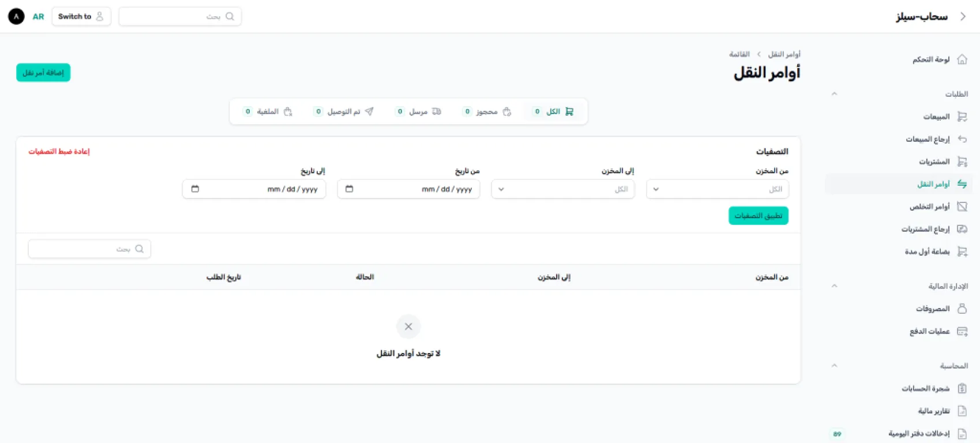980x443 pixels.
Task: Switch language with the AR button
Action: point(38,16)
